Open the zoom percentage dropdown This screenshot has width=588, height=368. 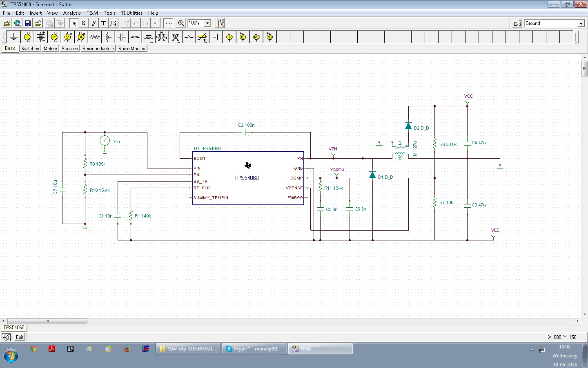(207, 23)
